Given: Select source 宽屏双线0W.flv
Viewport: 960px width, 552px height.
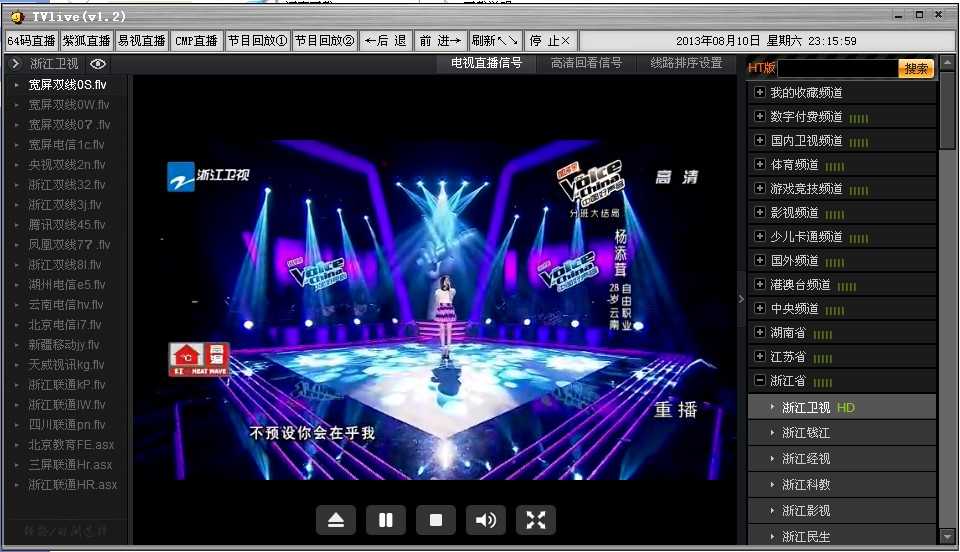Looking at the screenshot, I should tap(66, 105).
